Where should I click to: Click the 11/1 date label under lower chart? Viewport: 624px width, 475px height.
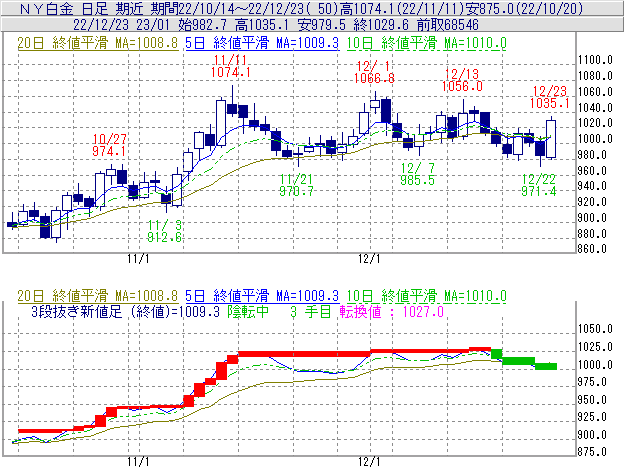click(138, 462)
